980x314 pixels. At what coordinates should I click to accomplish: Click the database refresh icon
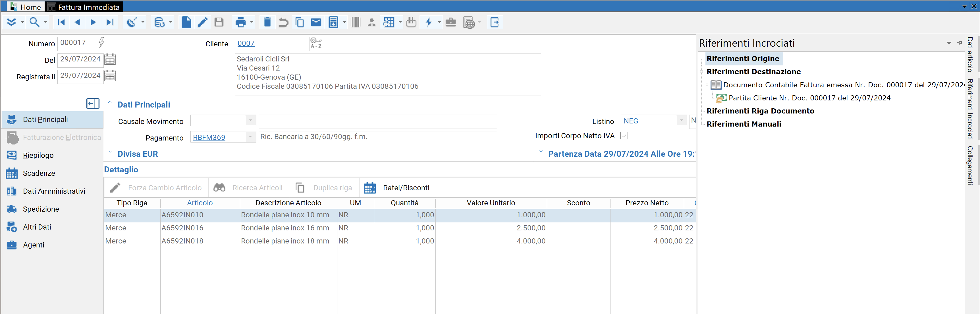pyautogui.click(x=159, y=22)
